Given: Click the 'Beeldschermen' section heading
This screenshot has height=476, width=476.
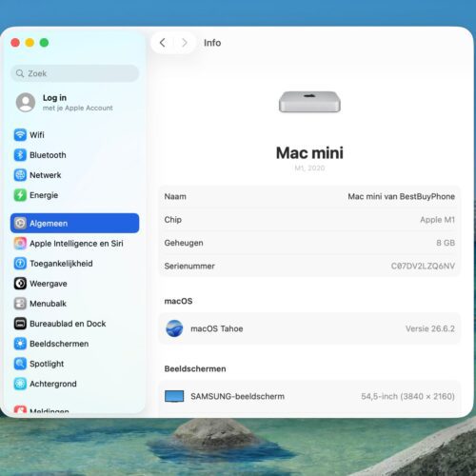Looking at the screenshot, I should 195,368.
